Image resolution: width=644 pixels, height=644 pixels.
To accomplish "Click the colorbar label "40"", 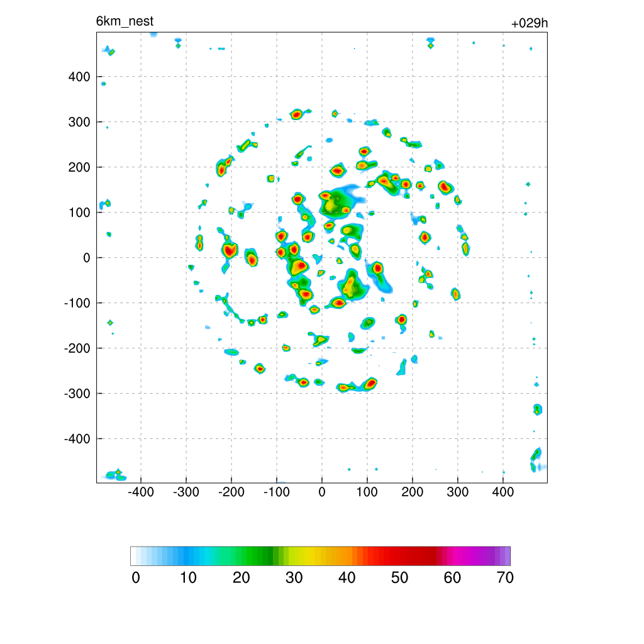I will tap(347, 578).
